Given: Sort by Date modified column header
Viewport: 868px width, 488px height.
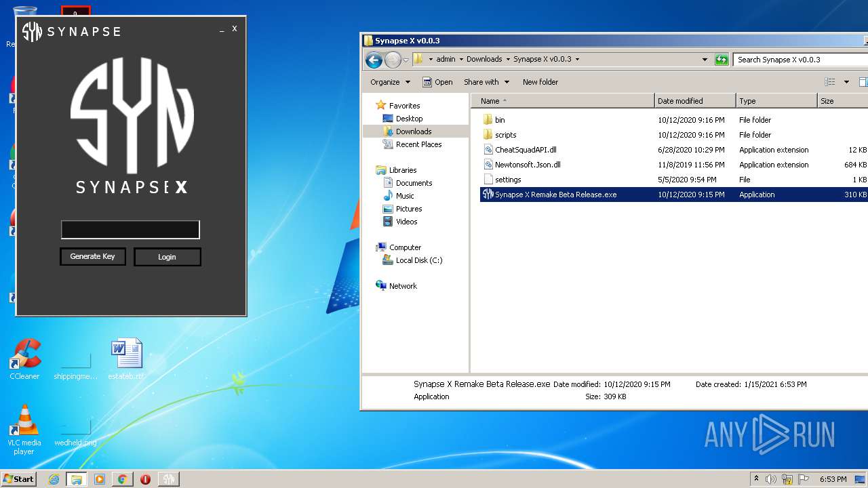Looking at the screenshot, I should pos(695,101).
